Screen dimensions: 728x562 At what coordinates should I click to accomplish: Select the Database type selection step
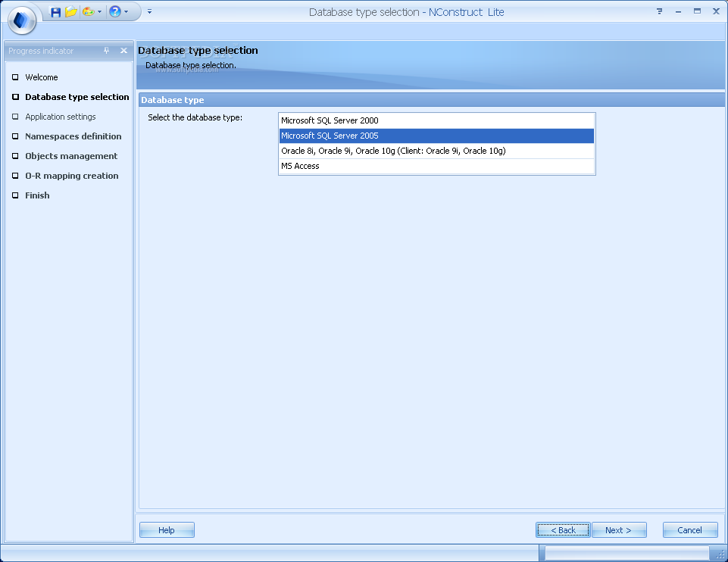(x=77, y=97)
